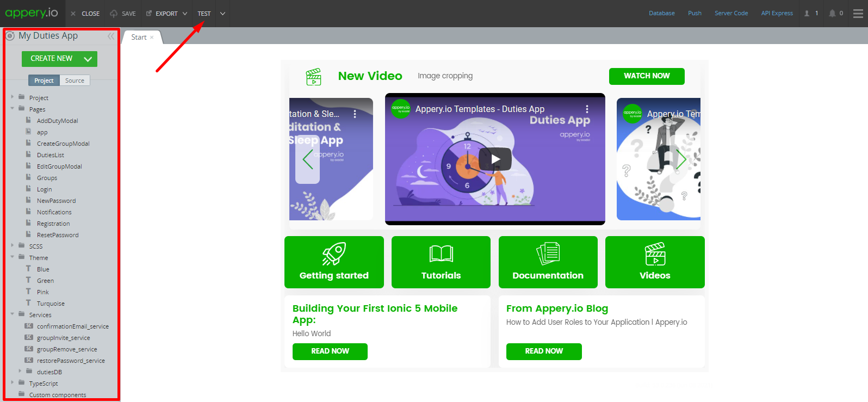The width and height of the screenshot is (868, 402).
Task: Open restorePassword_service
Action: 71,361
